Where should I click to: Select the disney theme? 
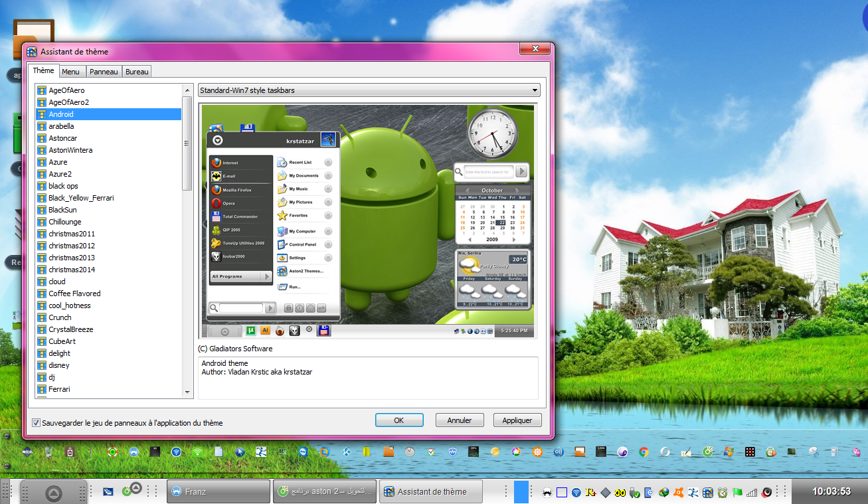coord(109,365)
